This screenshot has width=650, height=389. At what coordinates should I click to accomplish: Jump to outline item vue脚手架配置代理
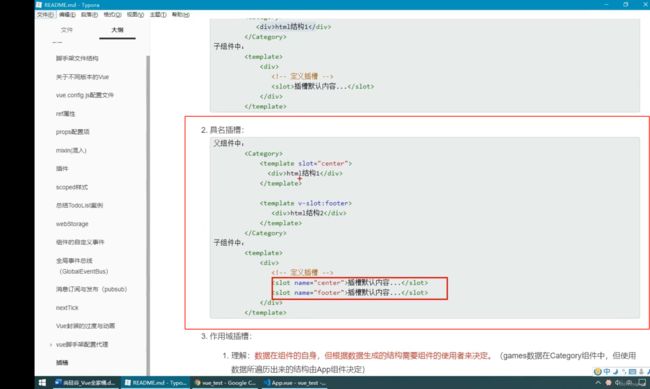tap(82, 344)
